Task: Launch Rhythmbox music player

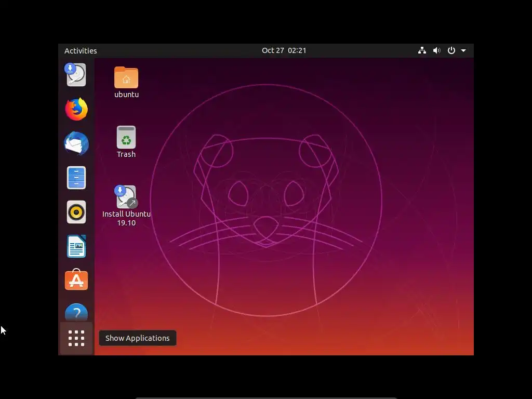Action: pyautogui.click(x=76, y=212)
